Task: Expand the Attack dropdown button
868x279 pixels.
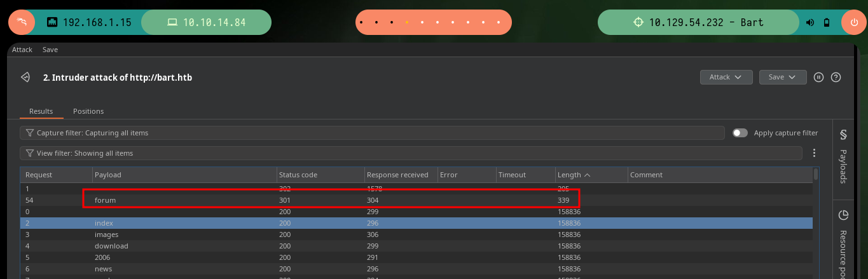Action: coord(726,77)
